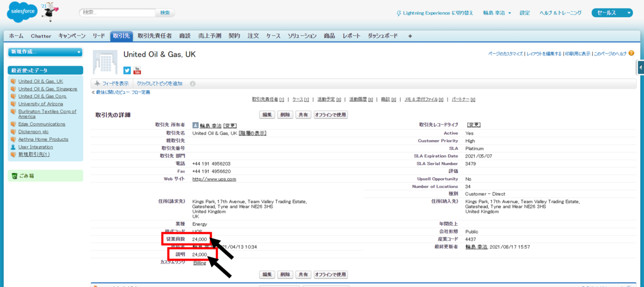Viewport: 644px width, 287px height.
Task: Click the レイアウトを編集する link
Action: pyautogui.click(x=544, y=54)
